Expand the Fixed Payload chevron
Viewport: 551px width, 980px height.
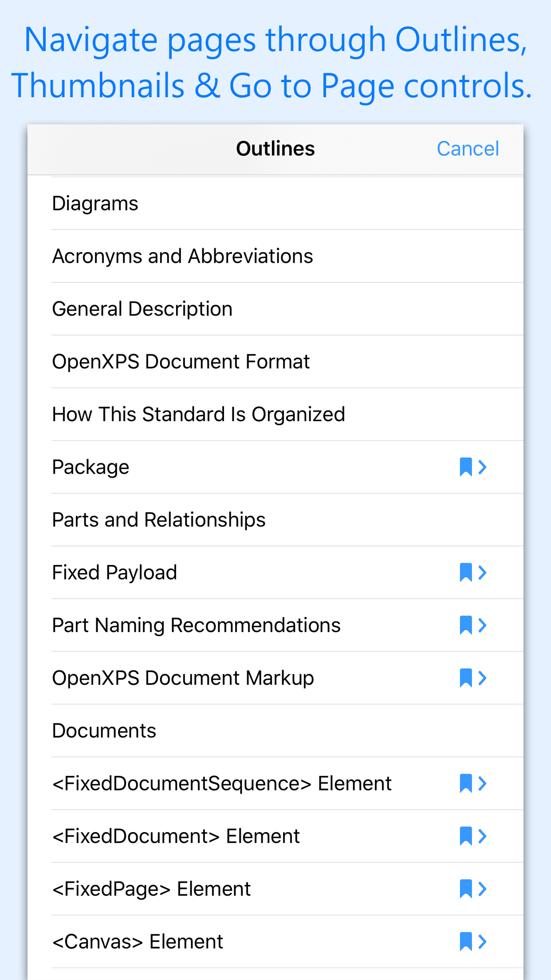tap(483, 573)
